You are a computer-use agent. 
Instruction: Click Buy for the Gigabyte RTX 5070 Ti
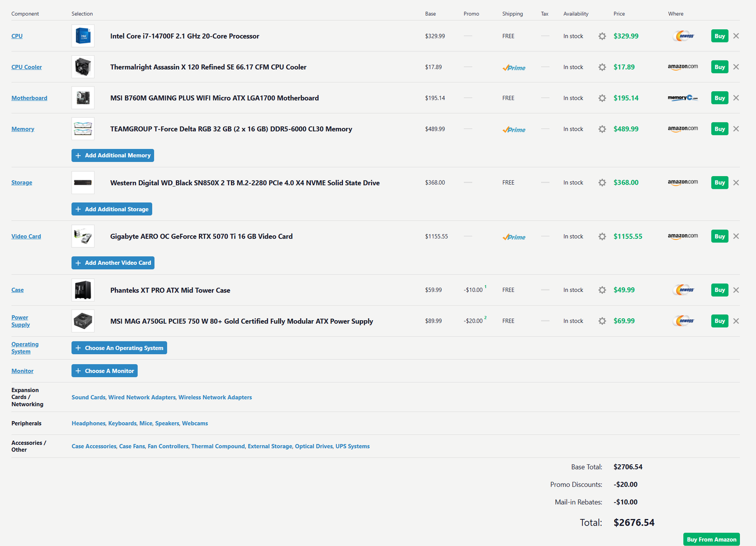[720, 236]
